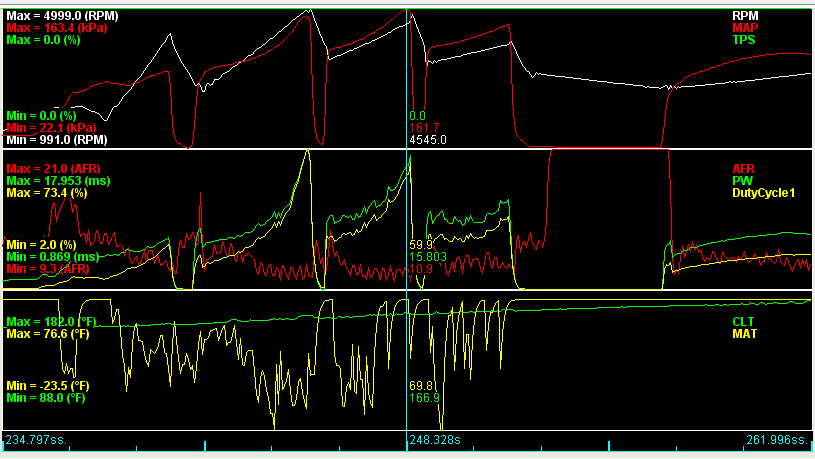Click the cursor AFR value 10.9
Screen dimensions: 815x459
(x=421, y=268)
